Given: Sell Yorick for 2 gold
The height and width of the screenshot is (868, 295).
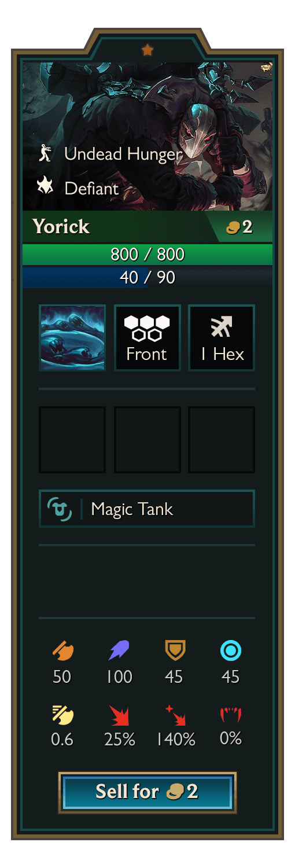Looking at the screenshot, I should (x=147, y=792).
